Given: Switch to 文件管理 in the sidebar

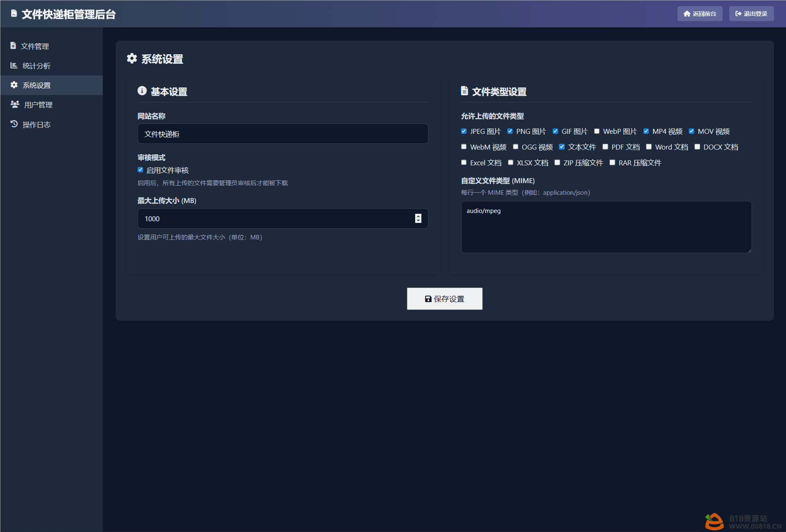Looking at the screenshot, I should pyautogui.click(x=35, y=46).
